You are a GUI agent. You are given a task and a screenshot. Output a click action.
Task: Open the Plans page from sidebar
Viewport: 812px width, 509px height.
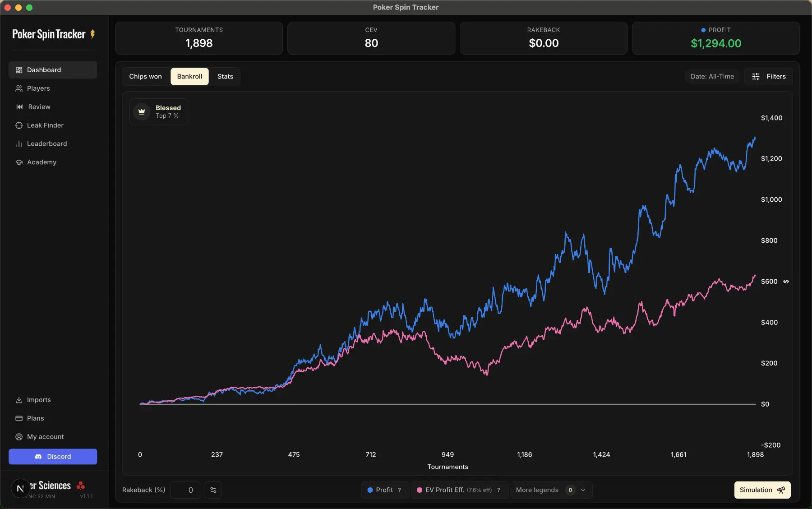click(x=35, y=418)
